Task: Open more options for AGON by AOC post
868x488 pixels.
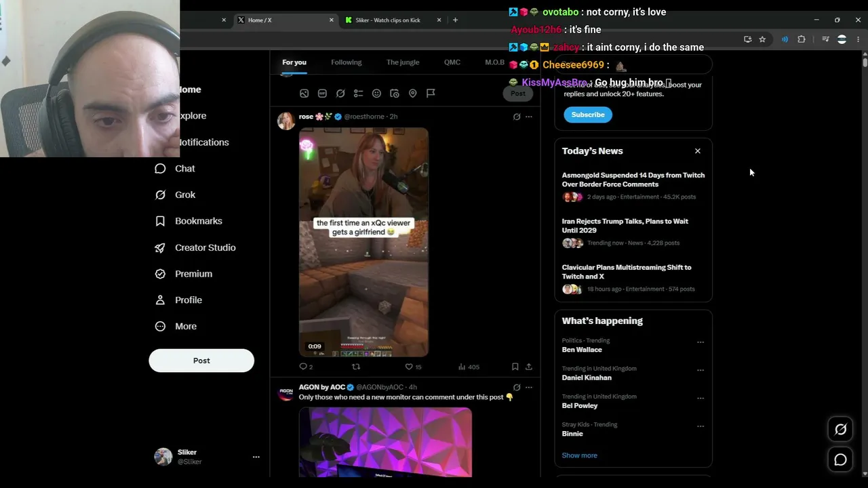Action: point(529,387)
